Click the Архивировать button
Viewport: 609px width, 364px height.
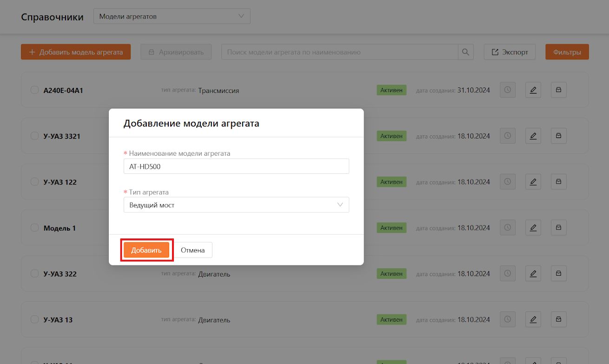tap(176, 52)
